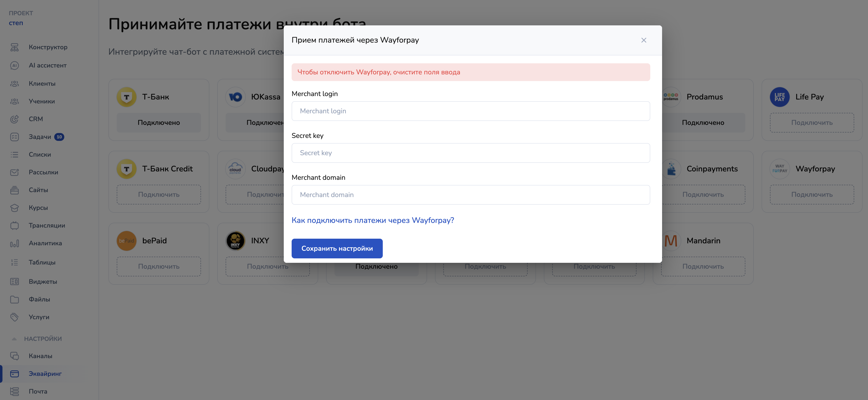The image size is (868, 400).
Task: Click into the Secret key field
Action: (470, 153)
